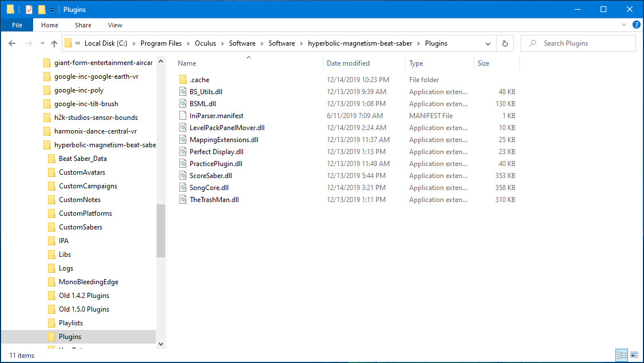Click the Properties quick access icon
This screenshot has height=363, width=644.
click(29, 10)
